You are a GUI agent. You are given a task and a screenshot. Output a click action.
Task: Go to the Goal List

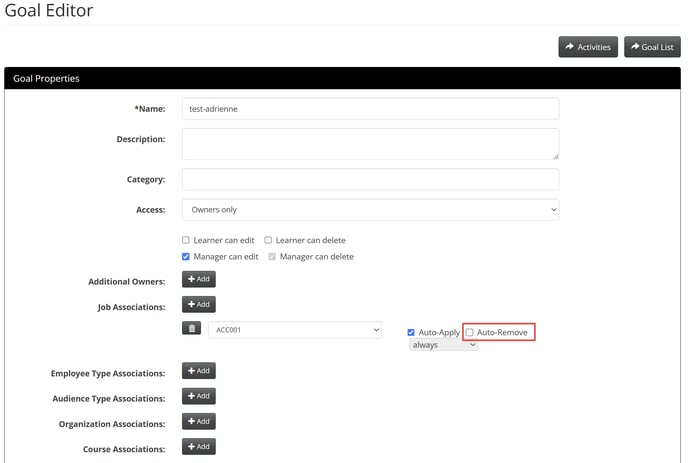[652, 47]
